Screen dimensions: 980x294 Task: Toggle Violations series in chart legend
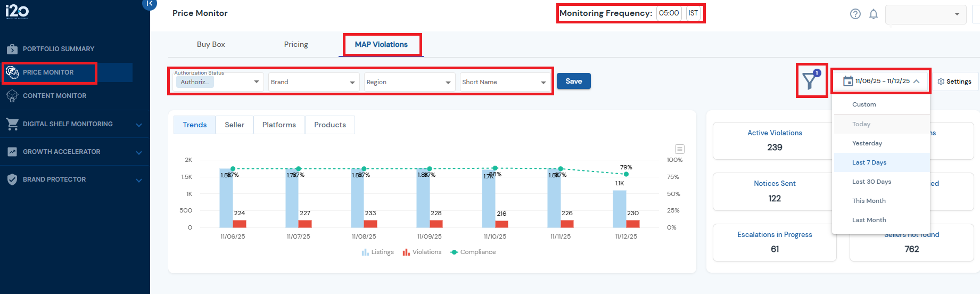coord(422,252)
